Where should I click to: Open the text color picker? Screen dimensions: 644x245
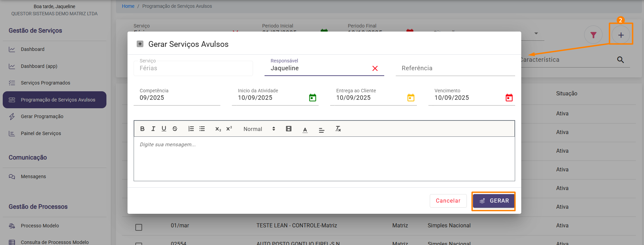coord(305,129)
